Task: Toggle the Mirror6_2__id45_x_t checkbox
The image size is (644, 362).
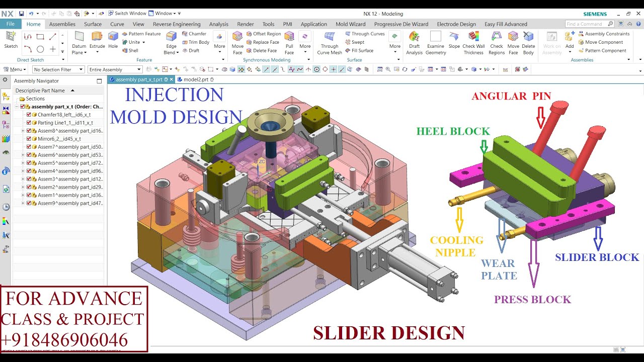Action: tap(29, 139)
